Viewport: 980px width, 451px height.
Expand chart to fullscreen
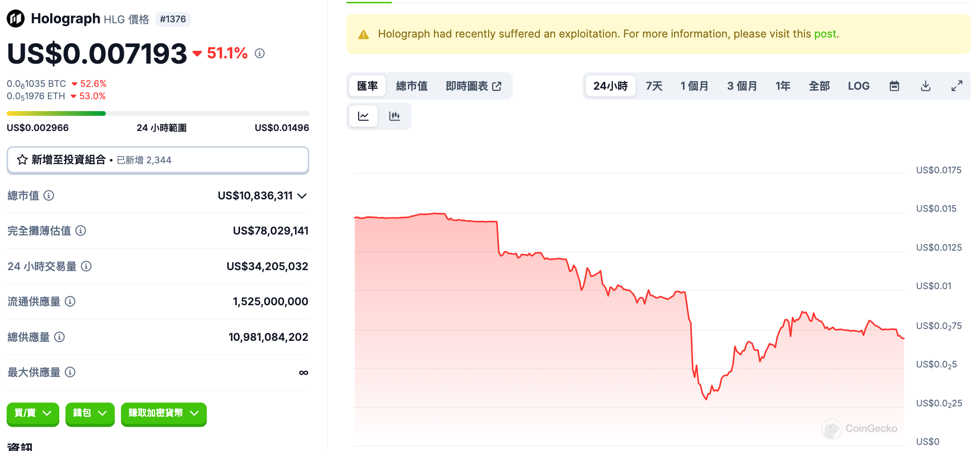[x=957, y=86]
